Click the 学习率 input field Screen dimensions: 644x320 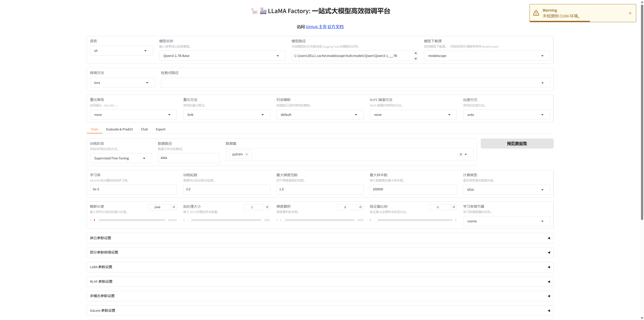[x=133, y=189]
